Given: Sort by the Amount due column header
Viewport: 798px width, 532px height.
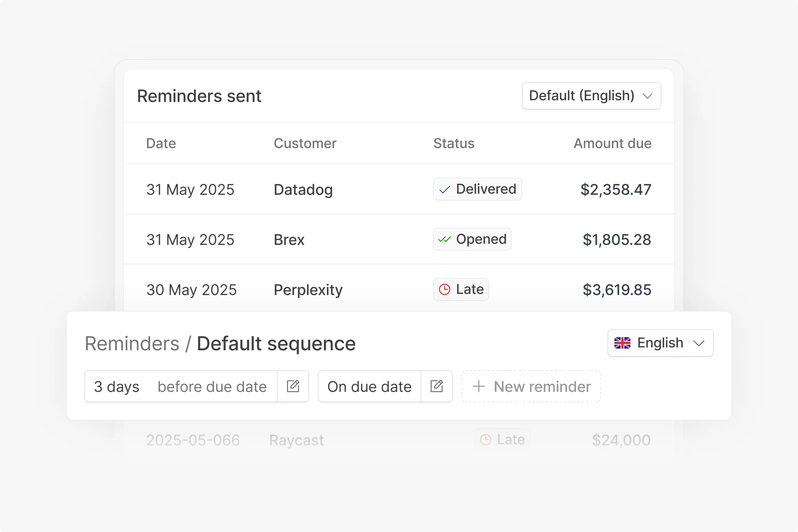Looking at the screenshot, I should coord(612,144).
